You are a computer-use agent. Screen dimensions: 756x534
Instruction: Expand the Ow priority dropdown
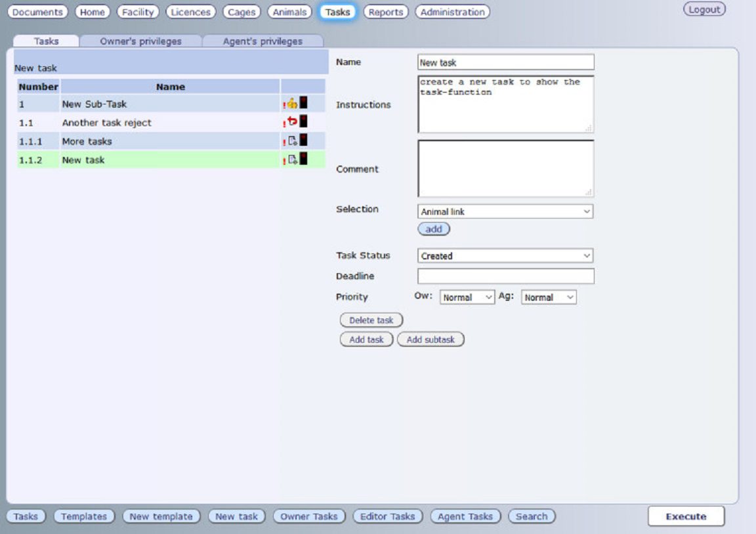pos(467,297)
